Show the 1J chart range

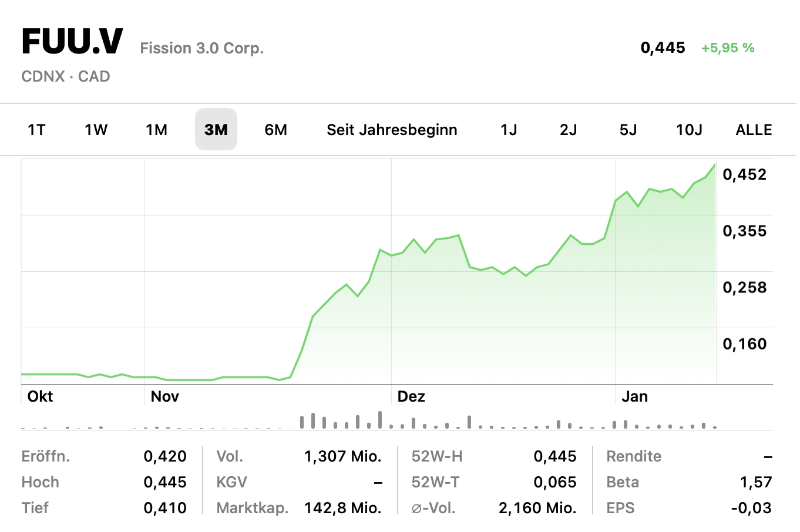(509, 130)
